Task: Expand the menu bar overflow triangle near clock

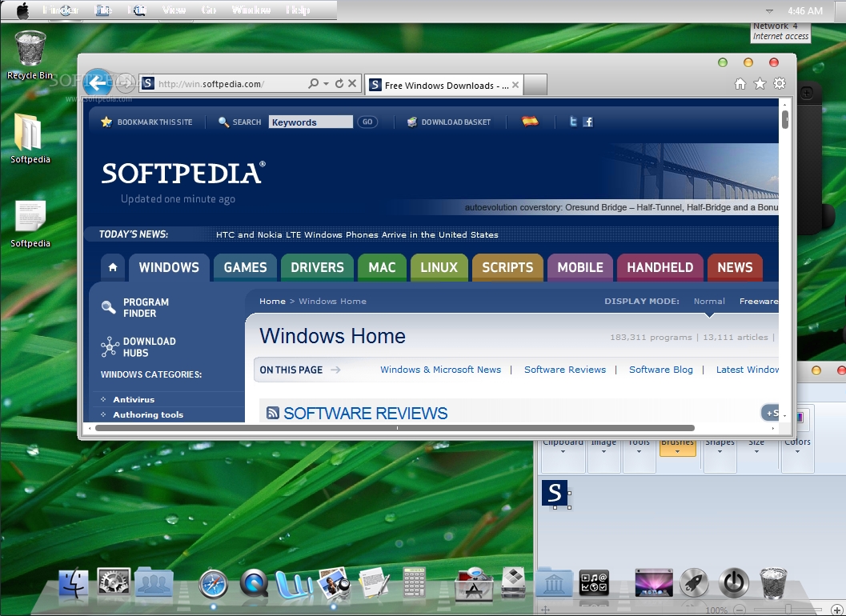Action: click(769, 10)
